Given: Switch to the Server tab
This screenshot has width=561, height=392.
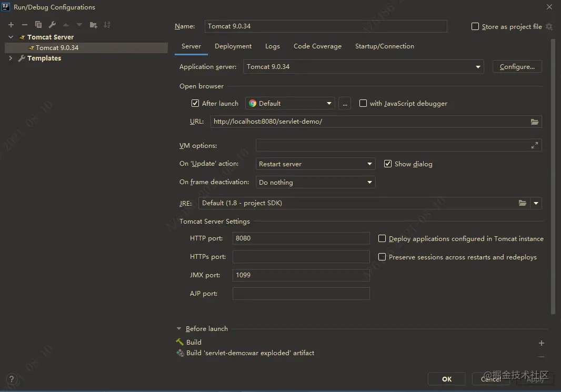Looking at the screenshot, I should coord(191,46).
